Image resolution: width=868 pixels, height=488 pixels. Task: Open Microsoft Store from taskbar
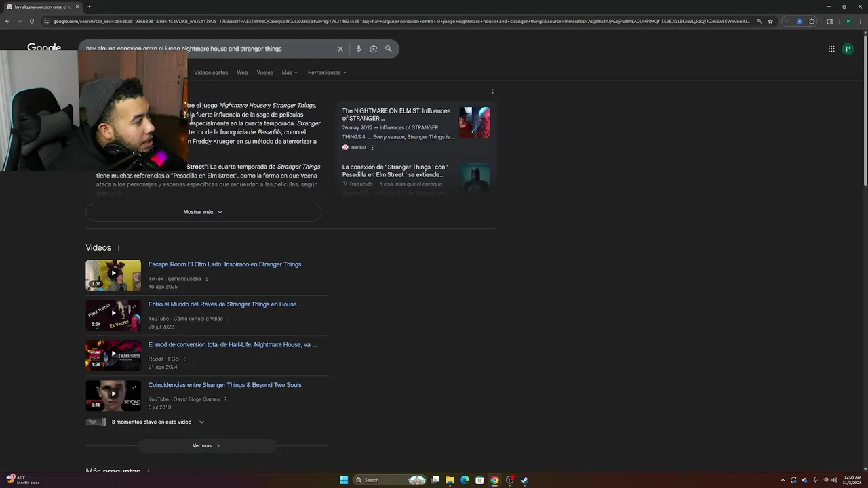pos(479,480)
